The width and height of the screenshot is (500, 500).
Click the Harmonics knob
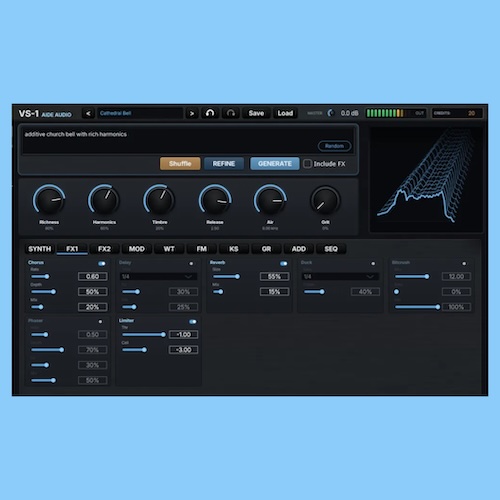point(104,200)
